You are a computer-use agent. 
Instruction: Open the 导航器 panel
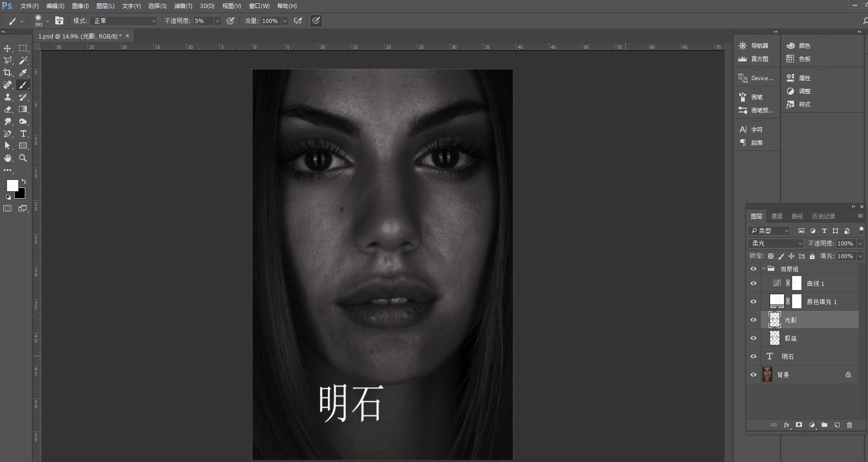[x=755, y=45]
